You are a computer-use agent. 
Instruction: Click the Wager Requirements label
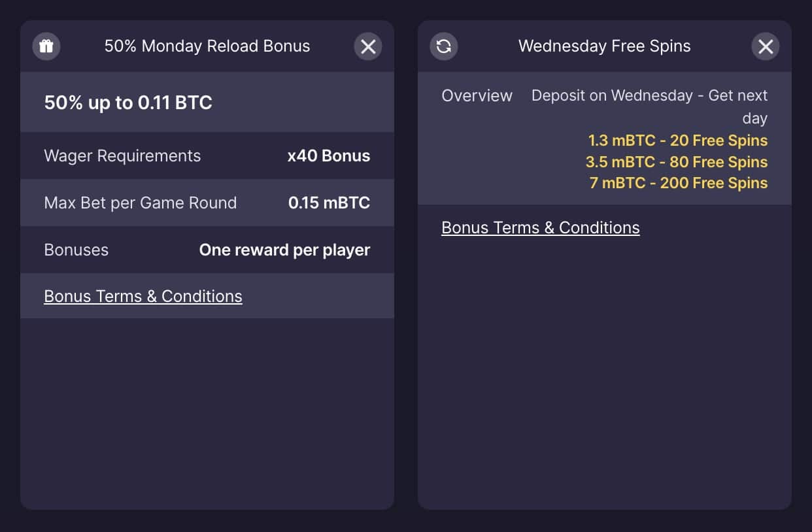(x=122, y=156)
